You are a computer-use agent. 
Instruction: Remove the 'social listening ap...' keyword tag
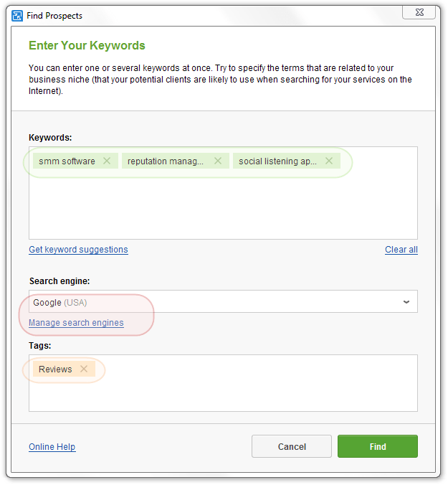coord(329,161)
